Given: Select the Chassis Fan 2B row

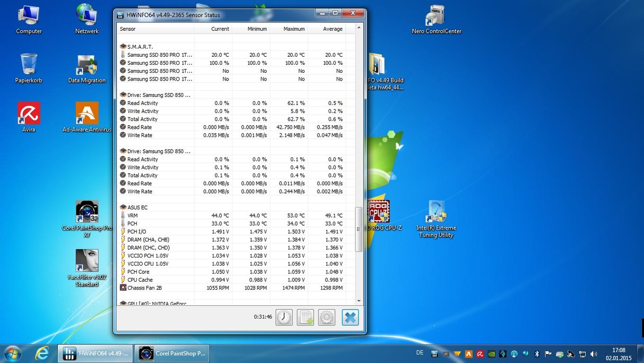Looking at the screenshot, I should tap(231, 288).
